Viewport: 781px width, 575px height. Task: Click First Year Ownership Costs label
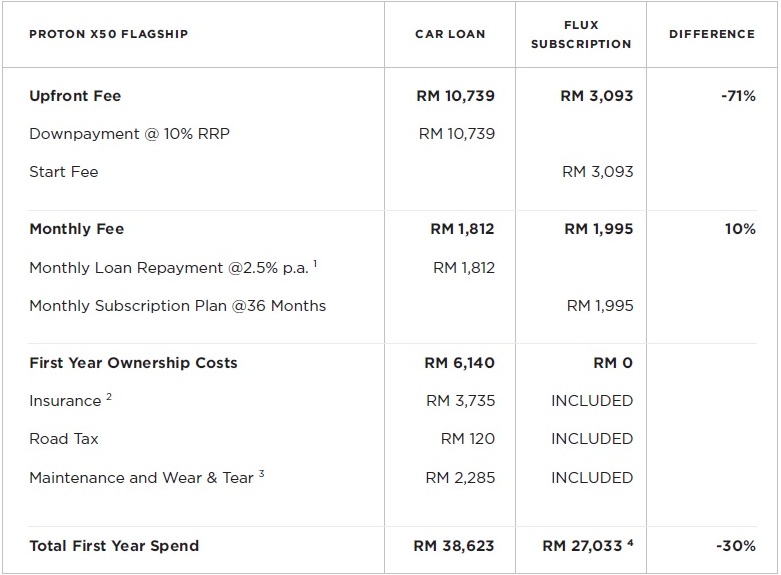point(133,363)
